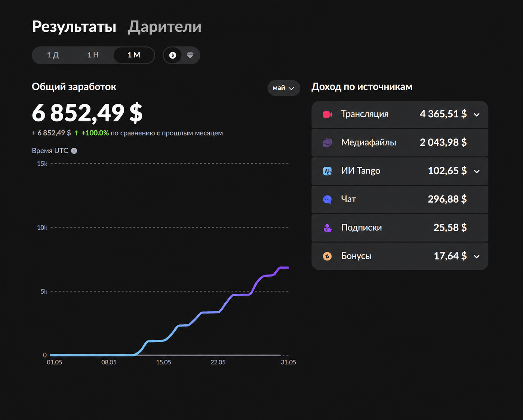Viewport: 523px width, 420px height.
Task: Expand the Бонусы row chevron
Action: 477,257
